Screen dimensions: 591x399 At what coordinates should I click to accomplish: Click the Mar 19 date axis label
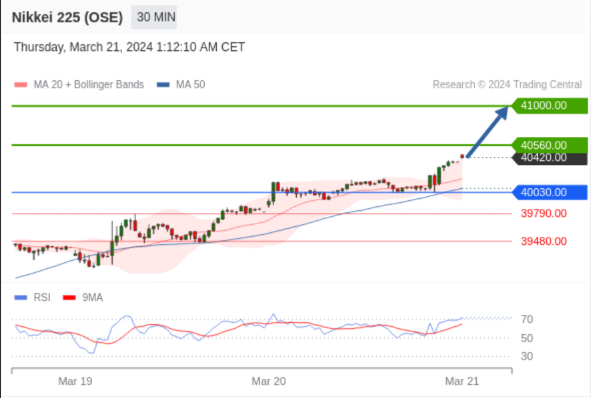point(75,381)
